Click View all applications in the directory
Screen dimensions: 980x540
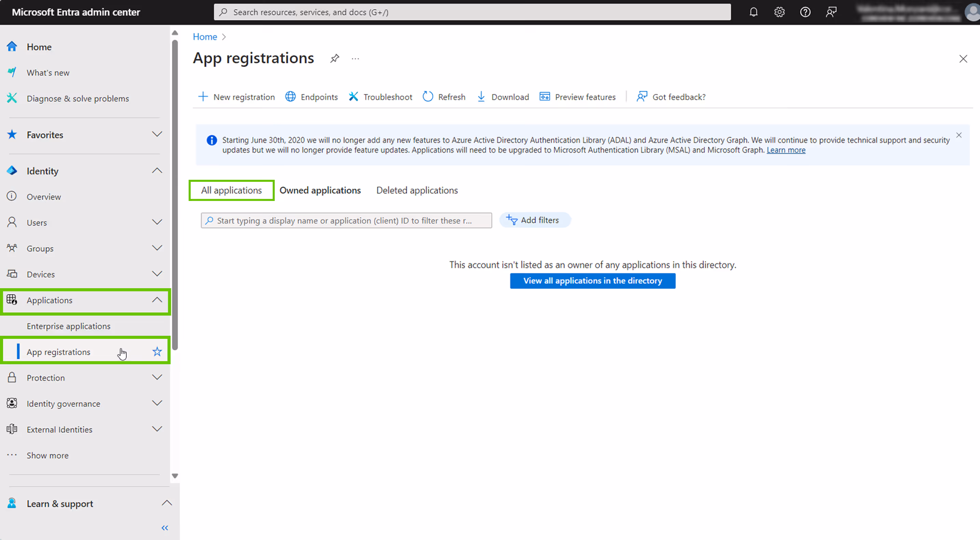pyautogui.click(x=592, y=281)
